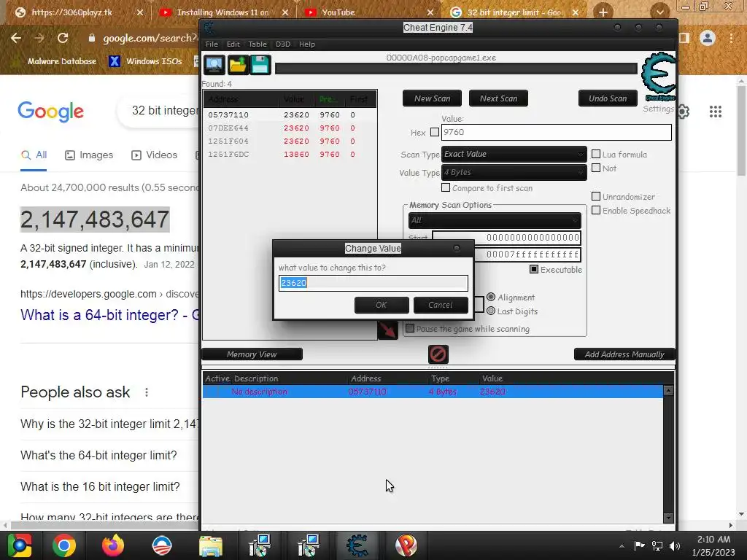Open People also ask options menu

[x=147, y=392]
